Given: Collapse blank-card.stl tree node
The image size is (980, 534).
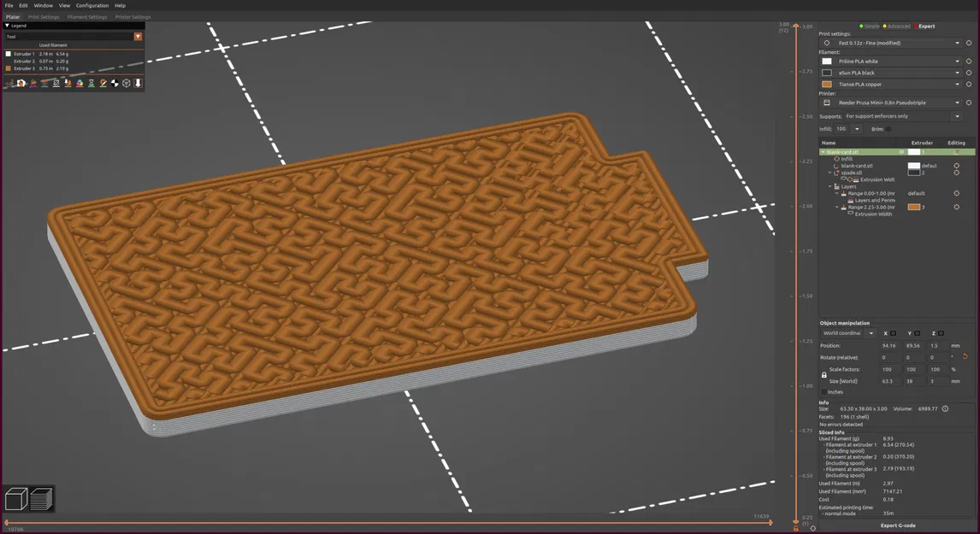Looking at the screenshot, I should tap(823, 152).
